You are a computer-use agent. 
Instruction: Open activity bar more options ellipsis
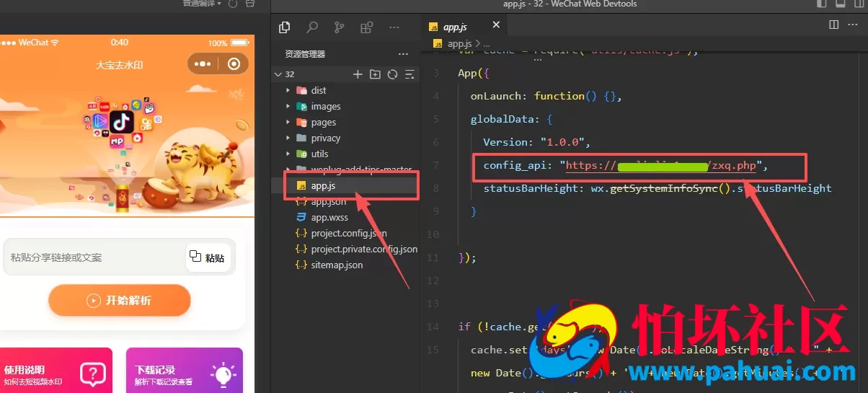[x=394, y=27]
